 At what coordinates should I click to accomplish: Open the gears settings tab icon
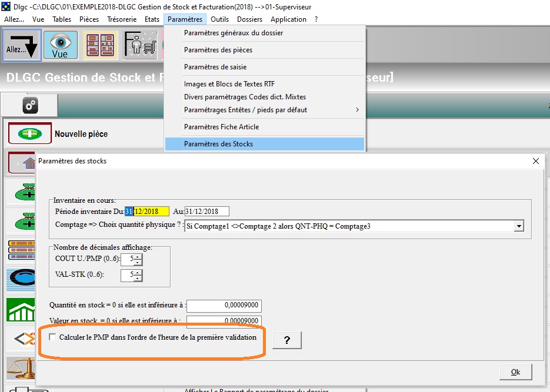click(30, 105)
